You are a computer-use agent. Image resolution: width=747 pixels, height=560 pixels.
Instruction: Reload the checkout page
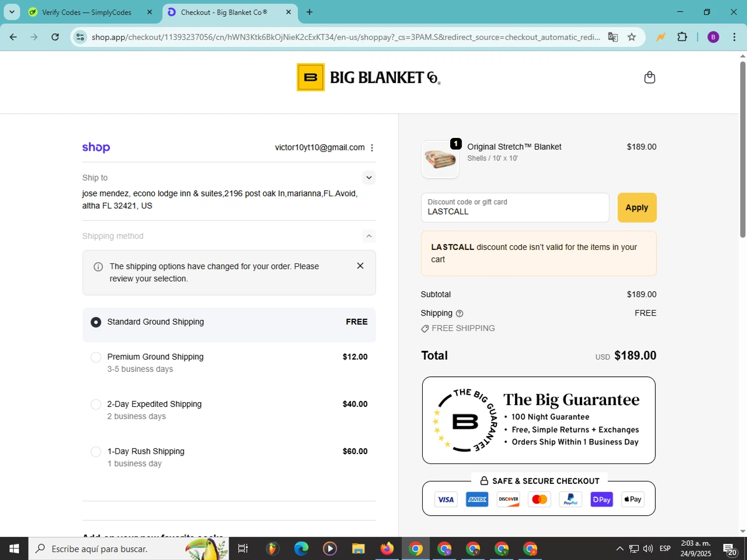[55, 37]
